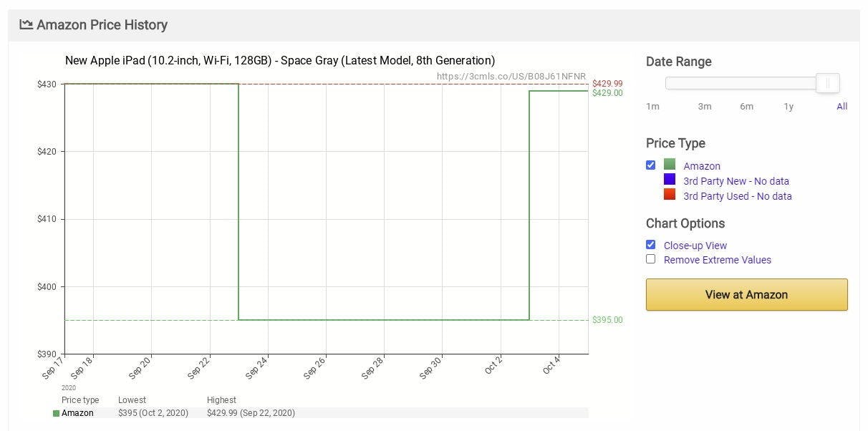The width and height of the screenshot is (868, 431).
Task: Select the 1m date range label
Action: [x=652, y=107]
